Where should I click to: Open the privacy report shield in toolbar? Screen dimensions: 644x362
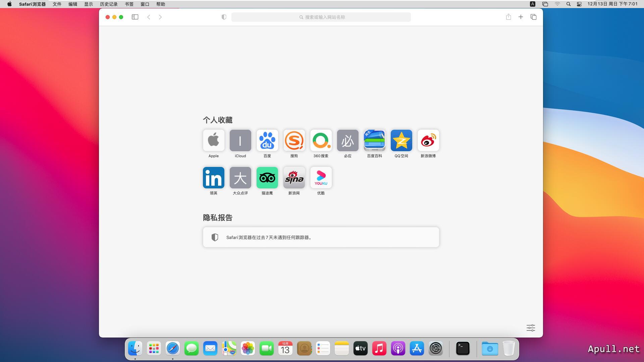tap(224, 17)
